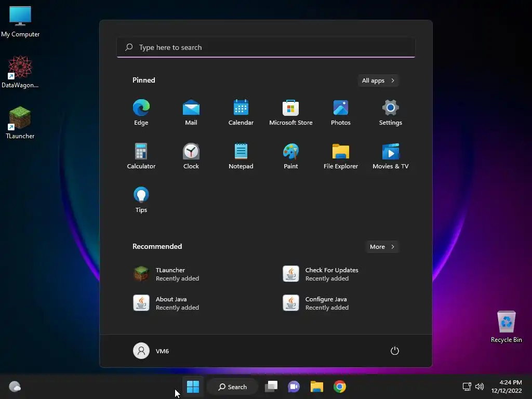Screen dimensions: 532x399
Task: Select TLauncher desktop shortcut
Action: [20, 123]
